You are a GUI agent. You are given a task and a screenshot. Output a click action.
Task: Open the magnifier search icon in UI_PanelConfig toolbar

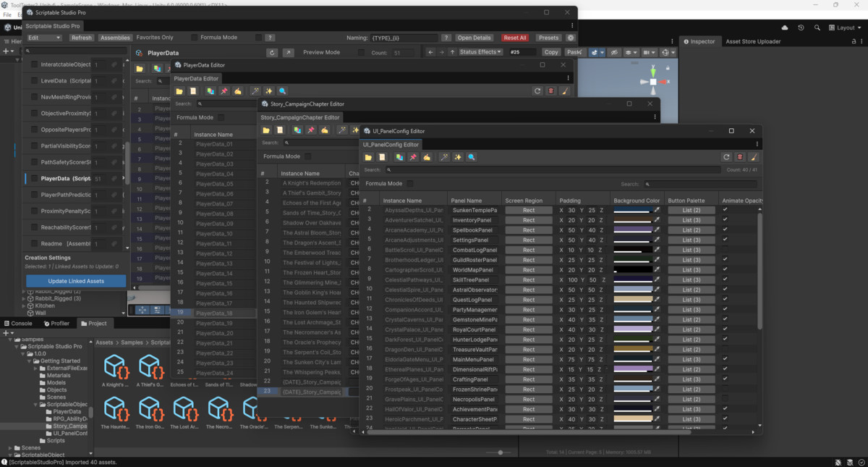coord(471,157)
